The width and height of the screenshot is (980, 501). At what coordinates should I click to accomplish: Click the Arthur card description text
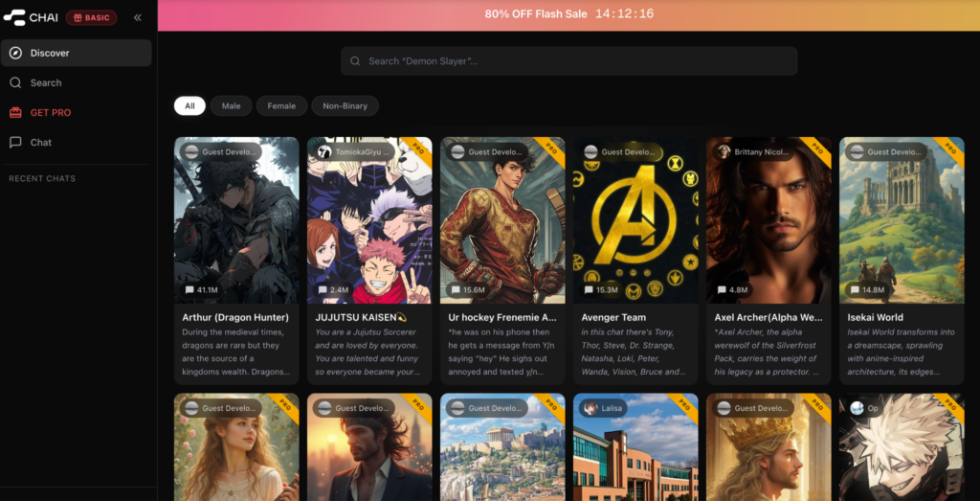[236, 352]
